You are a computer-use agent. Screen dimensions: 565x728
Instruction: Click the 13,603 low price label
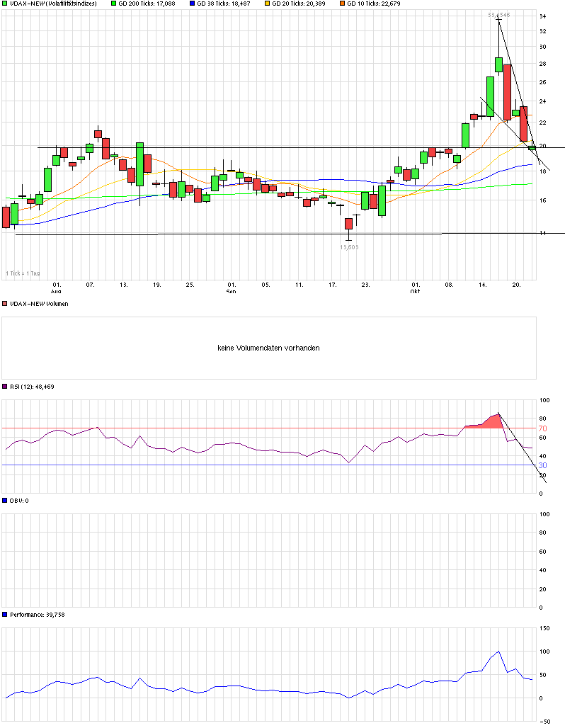pyautogui.click(x=349, y=247)
